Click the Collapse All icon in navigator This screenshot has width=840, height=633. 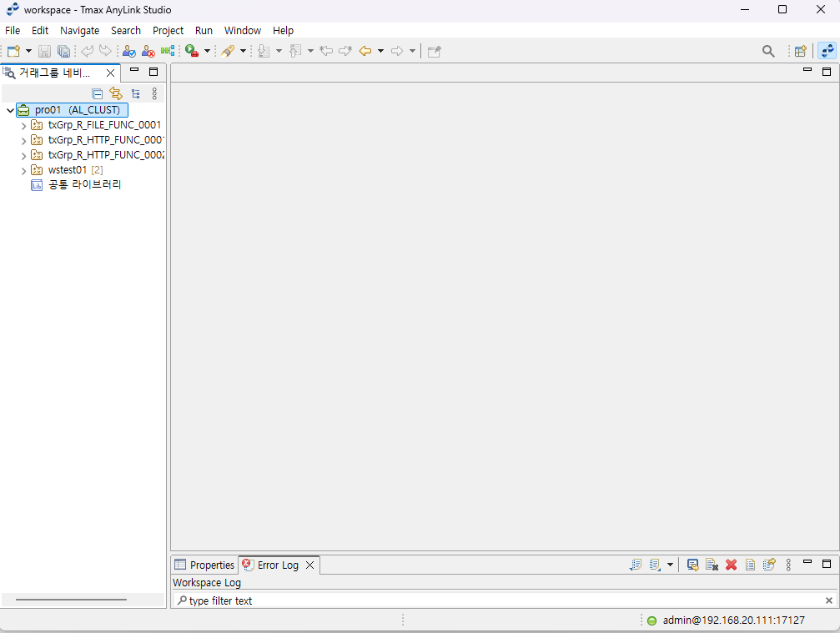click(98, 93)
